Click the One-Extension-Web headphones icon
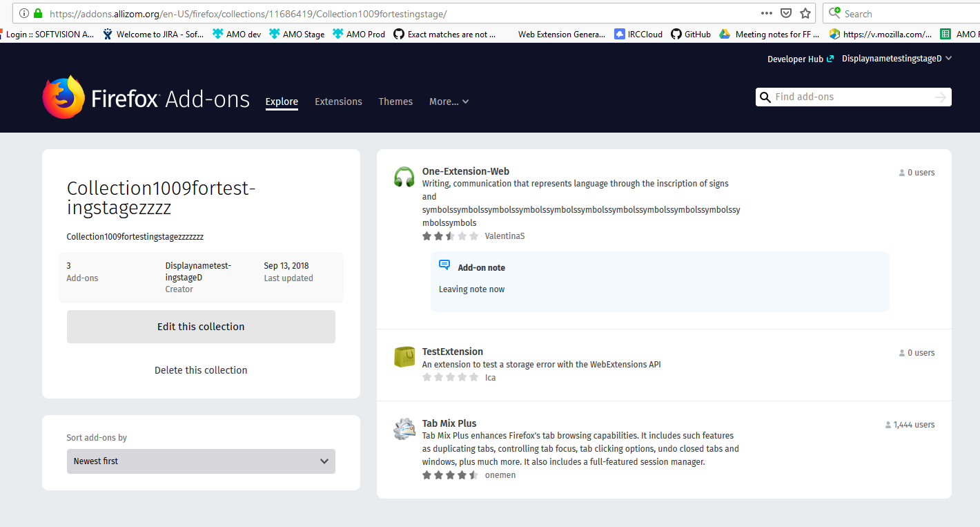 [x=404, y=177]
